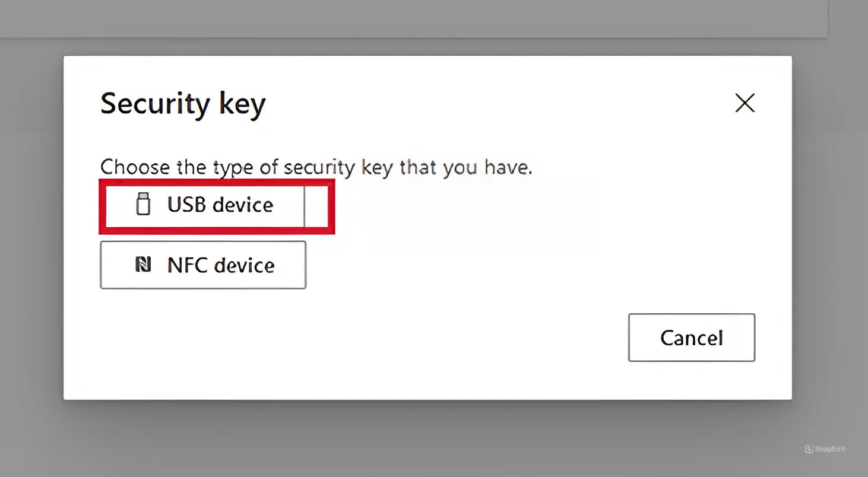This screenshot has height=477, width=868.
Task: Choose NFC as the security key type
Action: (203, 265)
